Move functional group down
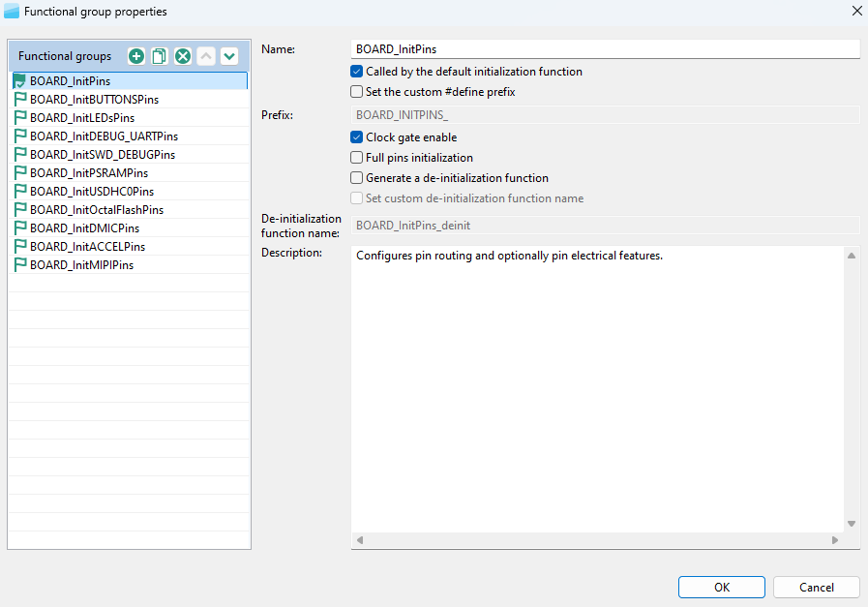 229,56
